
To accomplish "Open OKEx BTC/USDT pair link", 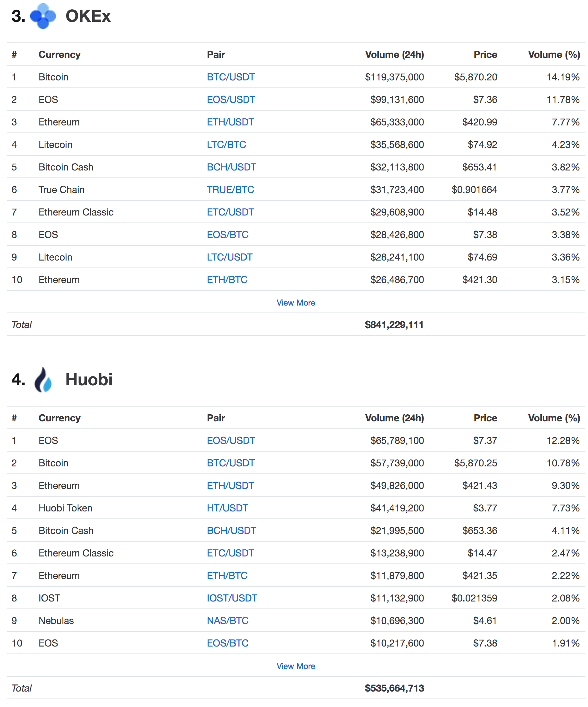I will [x=231, y=77].
